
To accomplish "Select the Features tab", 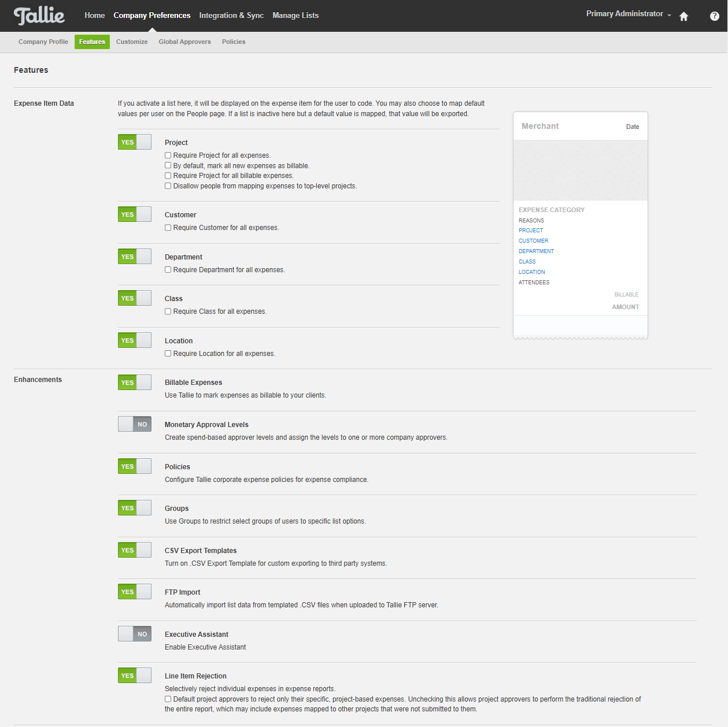I will 92,42.
